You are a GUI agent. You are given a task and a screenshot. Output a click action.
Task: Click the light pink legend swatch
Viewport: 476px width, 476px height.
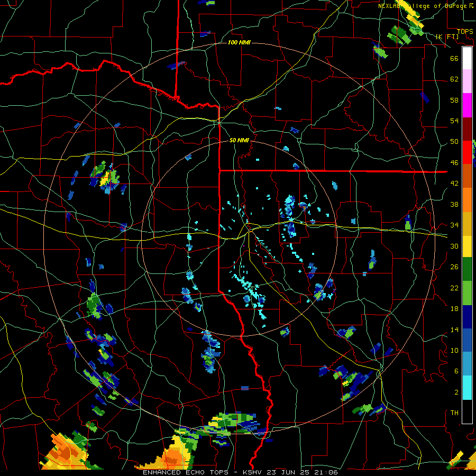pyautogui.click(x=467, y=81)
